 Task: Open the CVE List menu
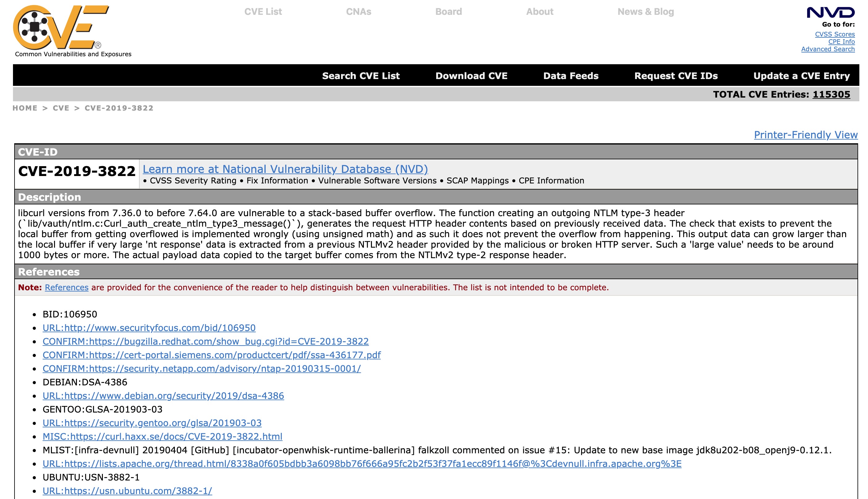(x=263, y=12)
